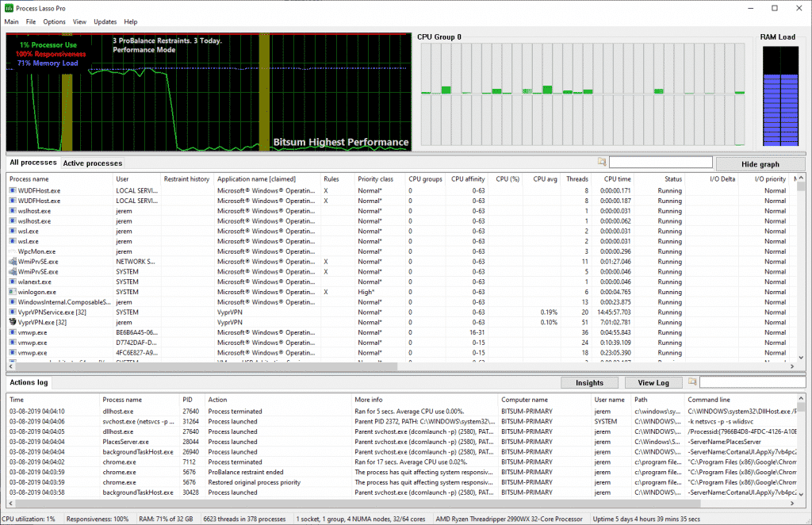
Task: Open the Options menu
Action: point(55,21)
